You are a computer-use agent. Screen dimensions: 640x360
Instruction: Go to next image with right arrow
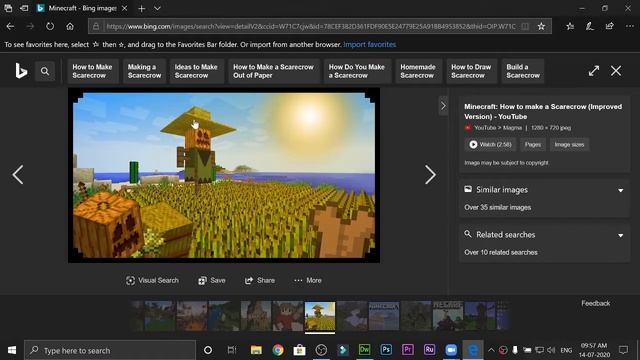(430, 175)
